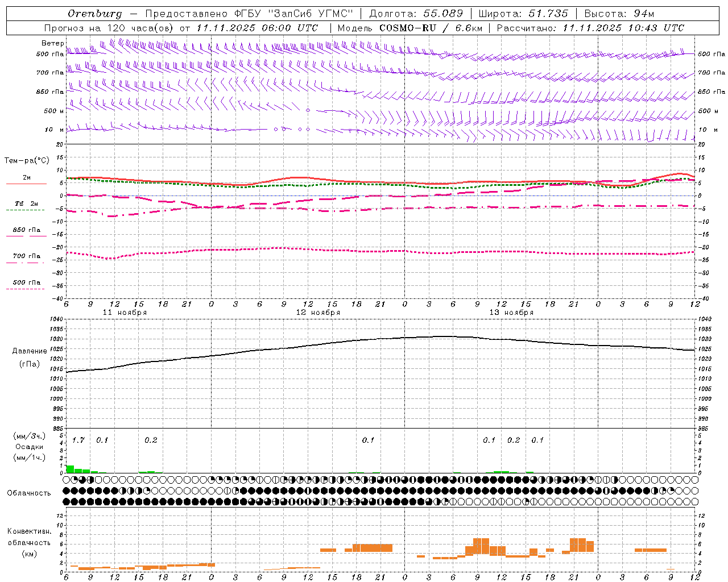The image size is (728, 582).
Task: Click the longitude value Долгота: 55.089
Action: coord(416,14)
